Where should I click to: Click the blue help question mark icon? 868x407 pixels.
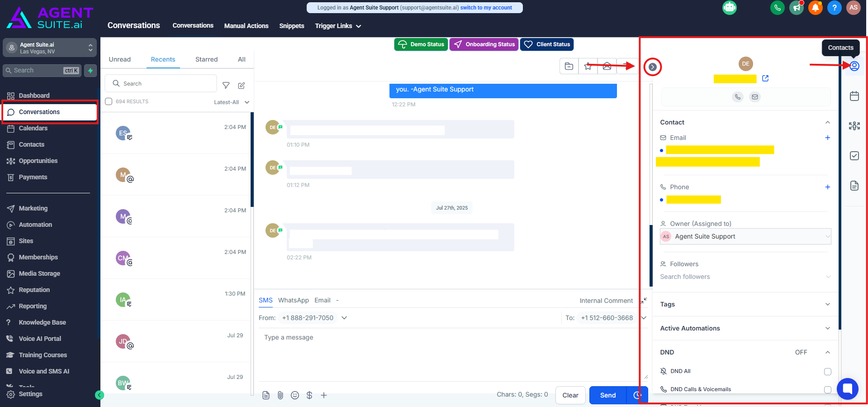click(835, 8)
